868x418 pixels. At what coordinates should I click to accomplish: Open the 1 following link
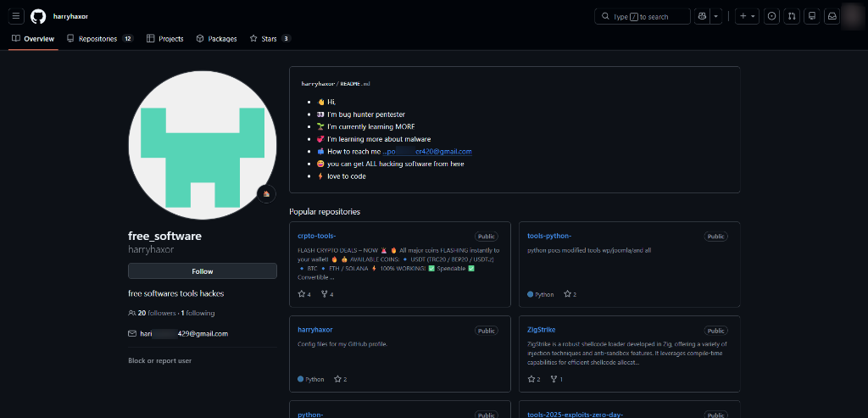pyautogui.click(x=198, y=314)
